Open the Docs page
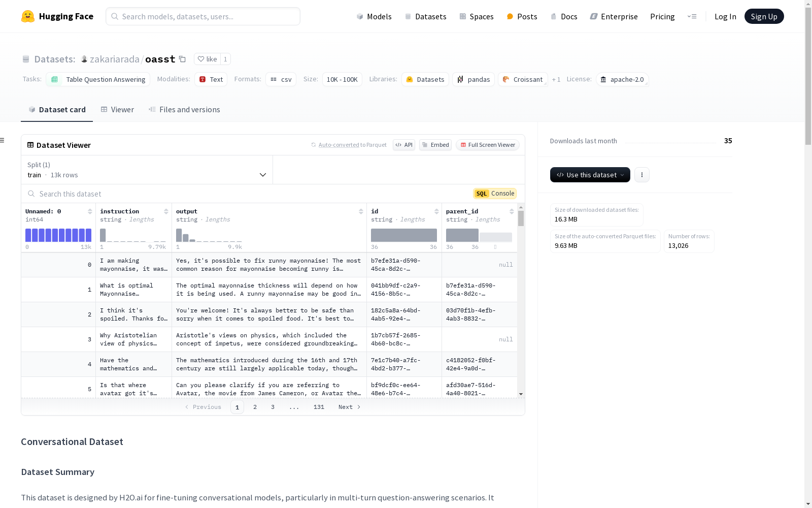Screen dimensions: 812x508 click(x=564, y=16)
